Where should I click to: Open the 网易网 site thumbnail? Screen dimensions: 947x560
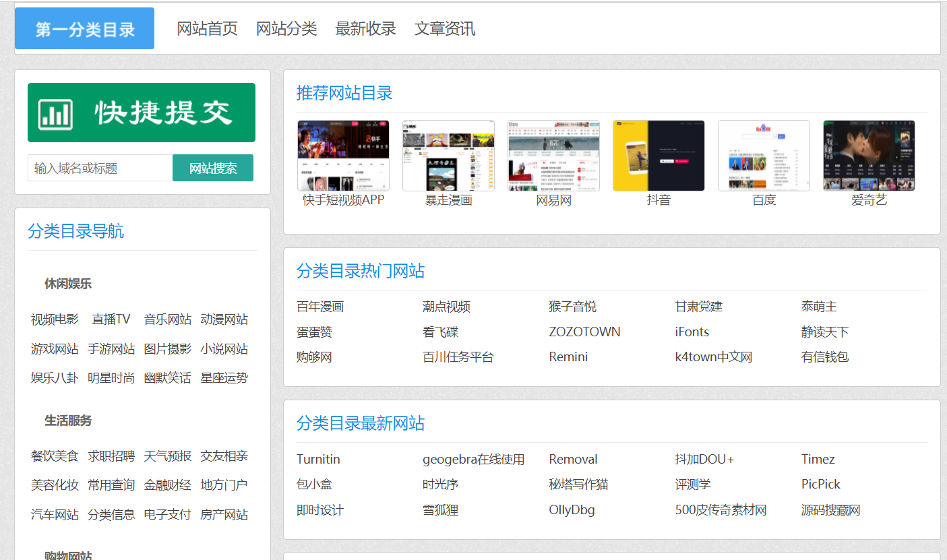pyautogui.click(x=553, y=156)
